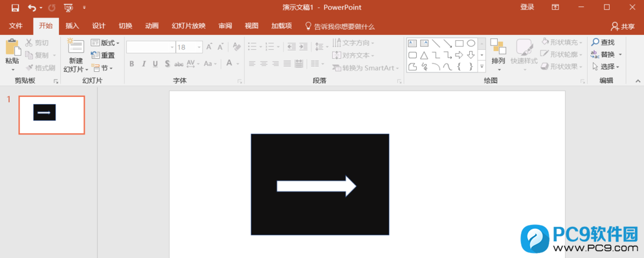Select the right arrow shape

point(459,55)
